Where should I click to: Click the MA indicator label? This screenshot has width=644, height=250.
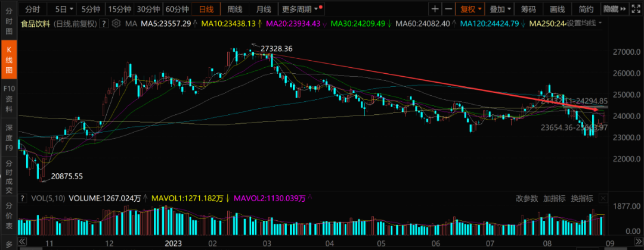(x=131, y=24)
